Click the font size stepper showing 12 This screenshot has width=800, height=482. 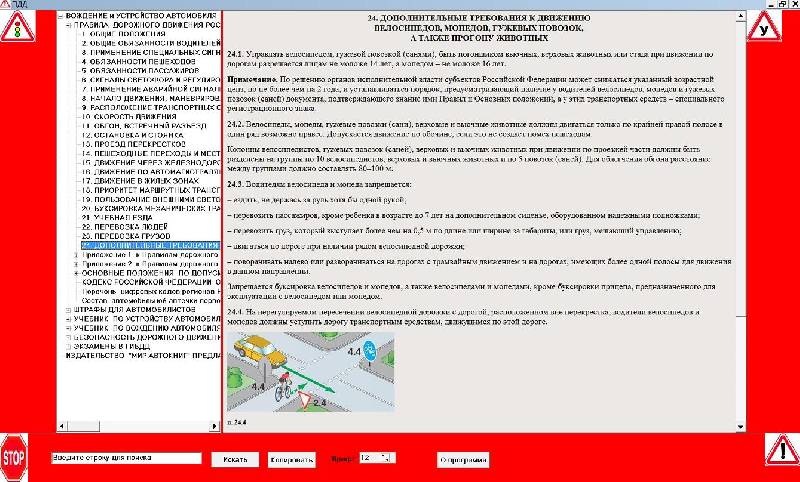(378, 458)
